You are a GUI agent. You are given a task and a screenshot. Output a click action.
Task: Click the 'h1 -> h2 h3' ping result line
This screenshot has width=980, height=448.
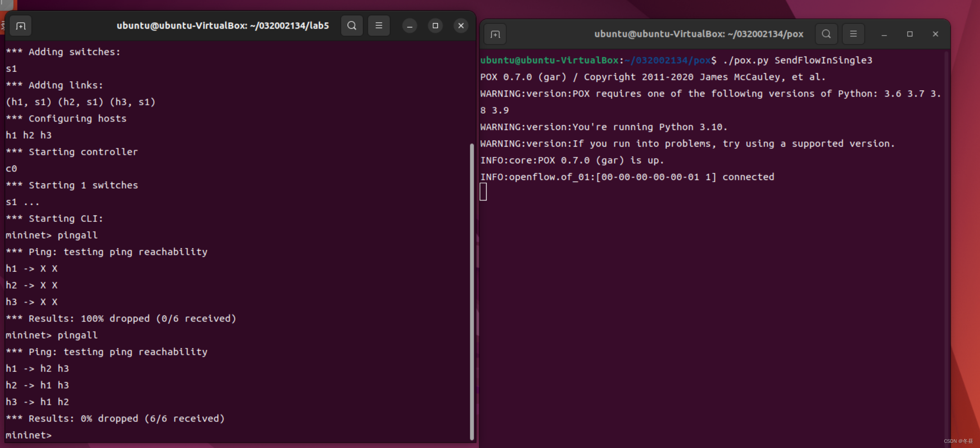click(x=37, y=368)
